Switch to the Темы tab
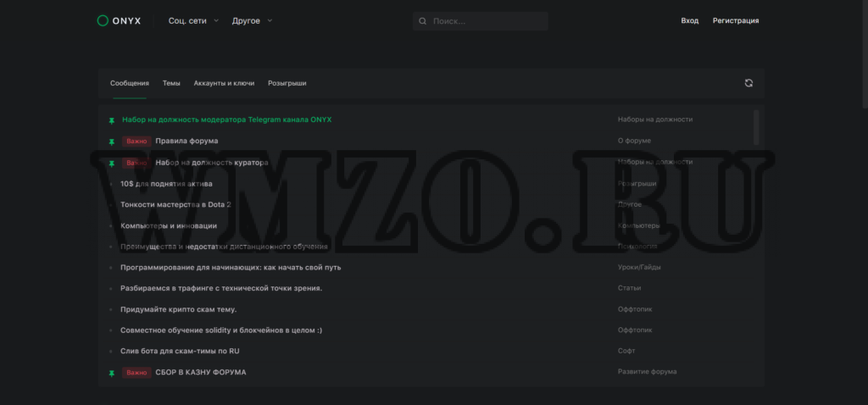 (171, 83)
